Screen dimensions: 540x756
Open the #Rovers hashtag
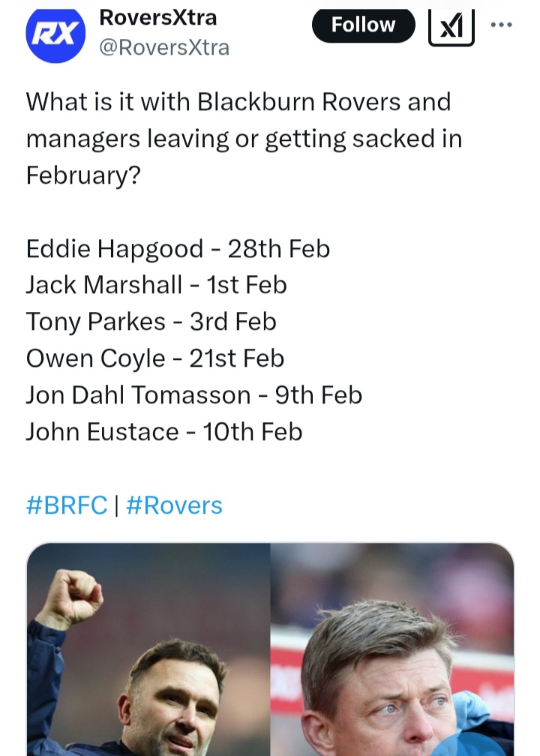point(174,505)
